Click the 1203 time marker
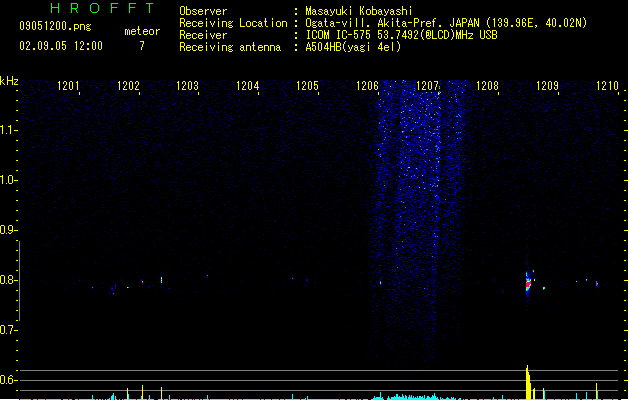 pyautogui.click(x=188, y=86)
